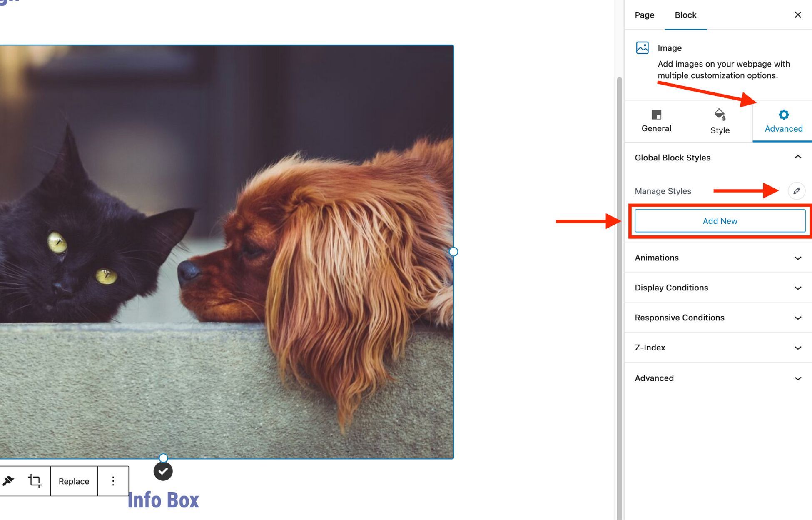Click the close X button in panel

point(798,14)
